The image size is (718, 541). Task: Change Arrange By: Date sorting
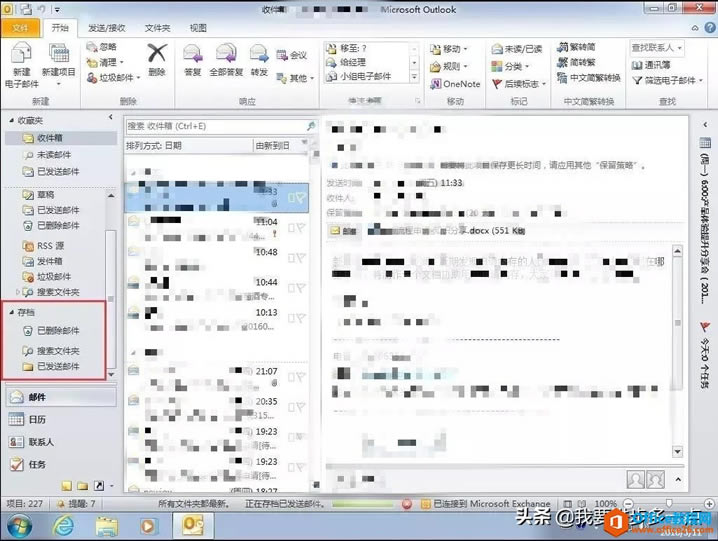[189, 146]
